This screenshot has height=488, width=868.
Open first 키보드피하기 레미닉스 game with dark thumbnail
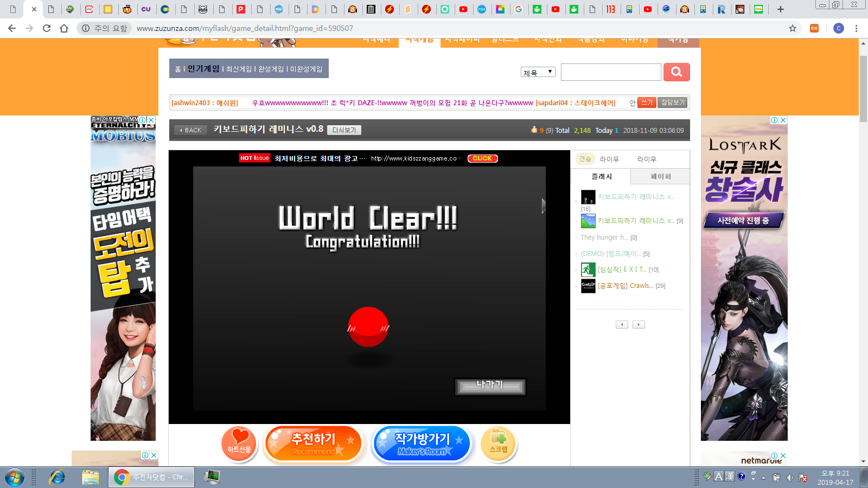(x=636, y=197)
